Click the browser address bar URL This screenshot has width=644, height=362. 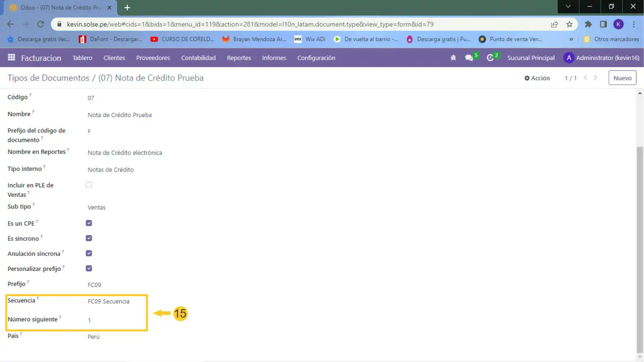point(250,24)
